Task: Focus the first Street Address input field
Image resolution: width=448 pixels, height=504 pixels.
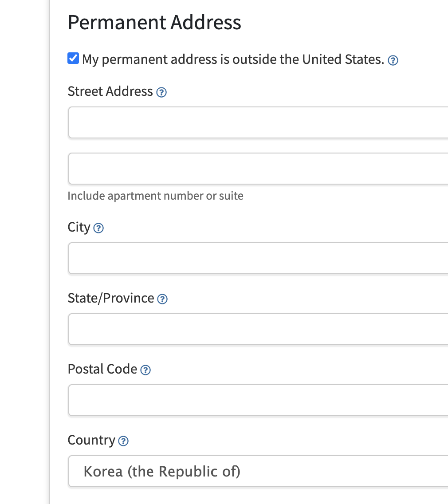Action: click(258, 122)
